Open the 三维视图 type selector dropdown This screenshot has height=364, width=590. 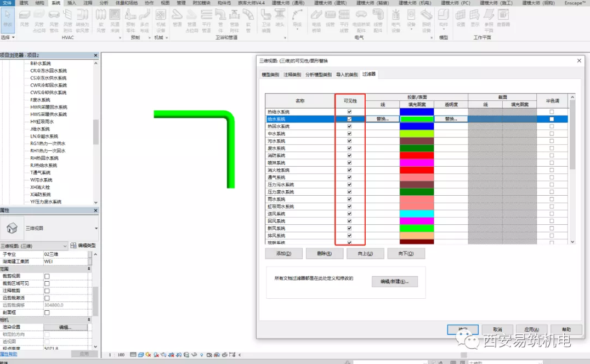click(x=97, y=229)
